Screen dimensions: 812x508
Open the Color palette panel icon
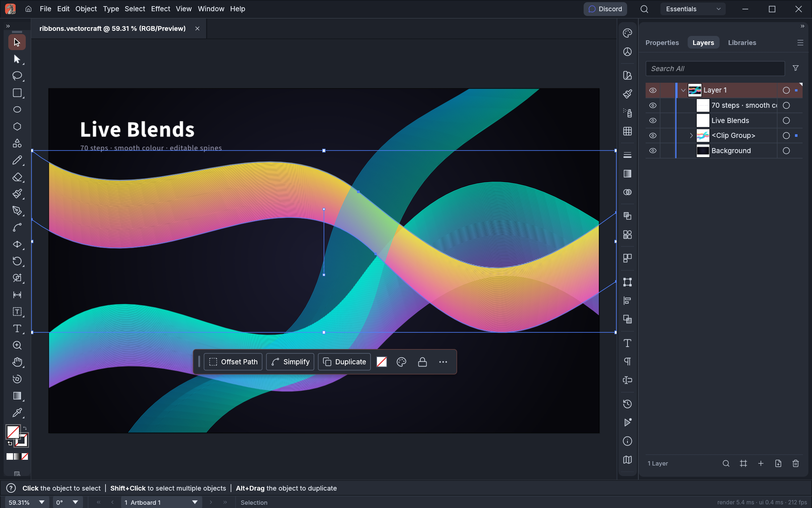pos(627,33)
